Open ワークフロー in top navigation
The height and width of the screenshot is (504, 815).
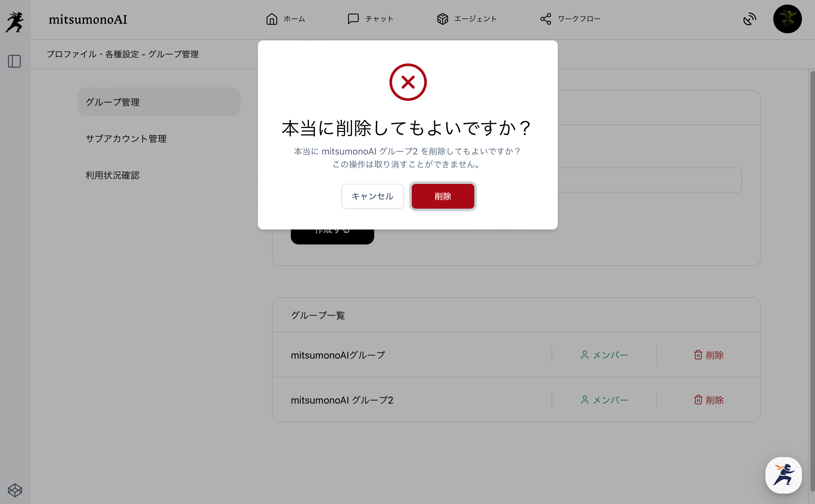(x=570, y=19)
